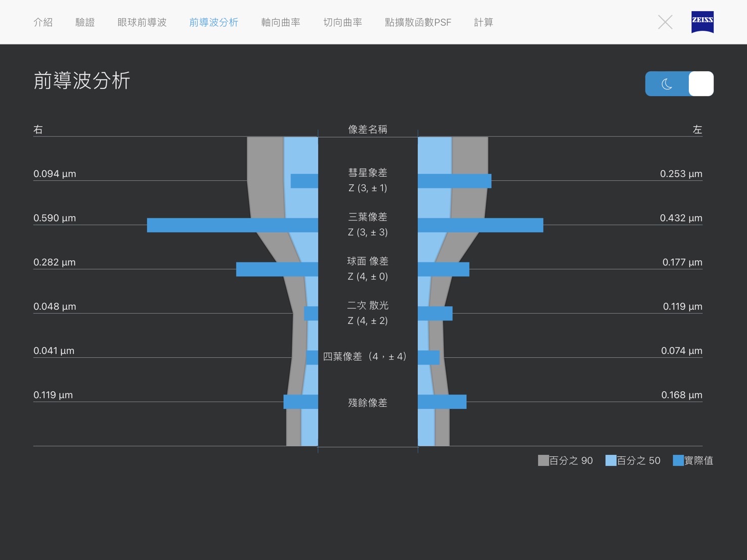Click the 球面 像差 Z (4, ± 0) label
The height and width of the screenshot is (560, 747).
(368, 269)
